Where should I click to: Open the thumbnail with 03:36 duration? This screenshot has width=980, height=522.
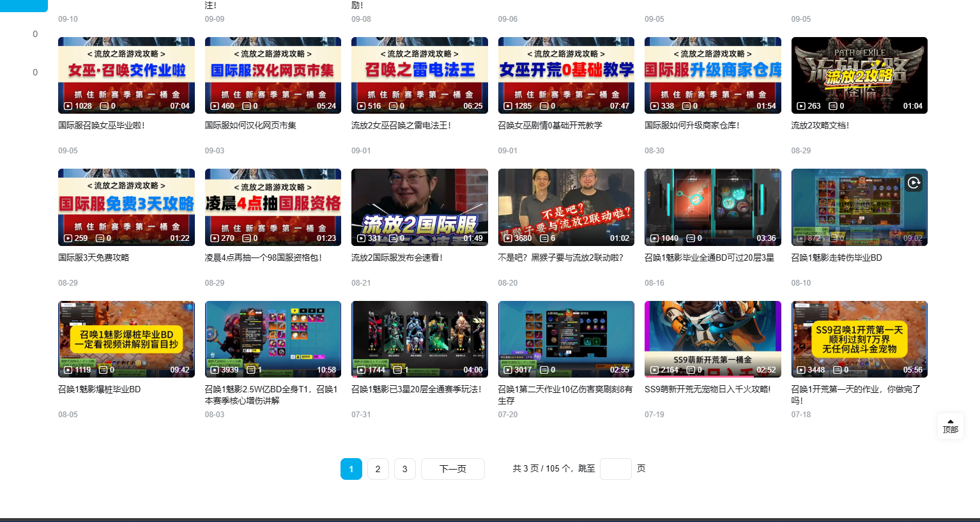(x=713, y=207)
